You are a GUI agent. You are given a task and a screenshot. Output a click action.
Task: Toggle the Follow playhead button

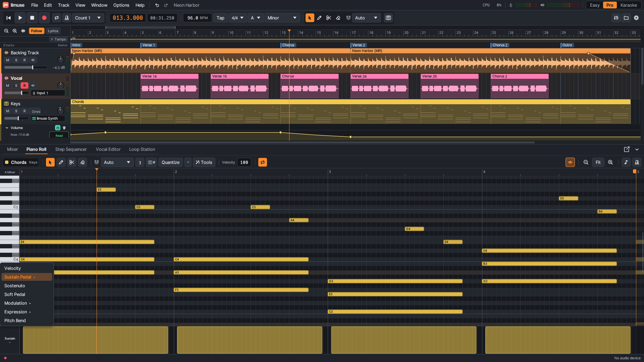point(37,31)
